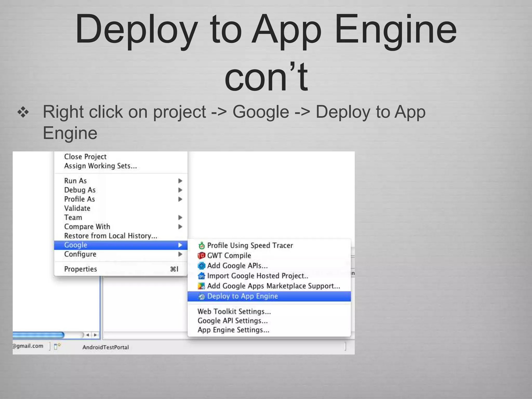Expand the Google submenu arrow
This screenshot has width=532, height=399.
click(180, 245)
